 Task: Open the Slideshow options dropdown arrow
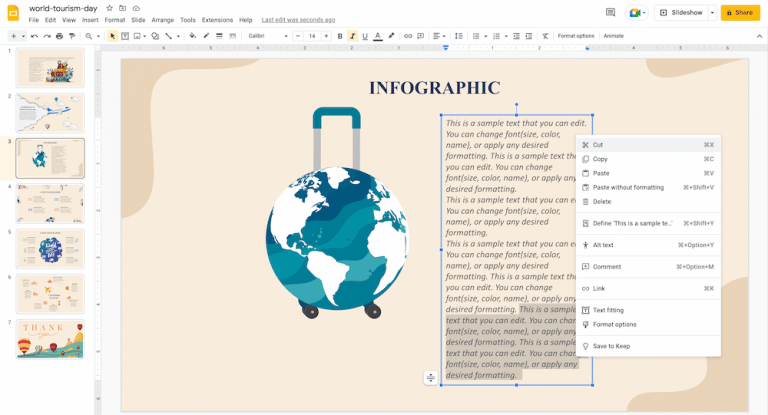713,13
